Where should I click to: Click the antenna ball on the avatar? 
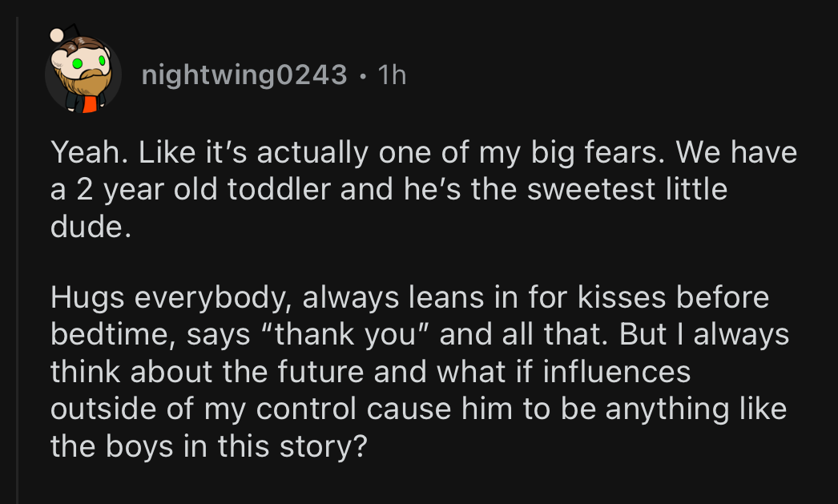pos(58,34)
